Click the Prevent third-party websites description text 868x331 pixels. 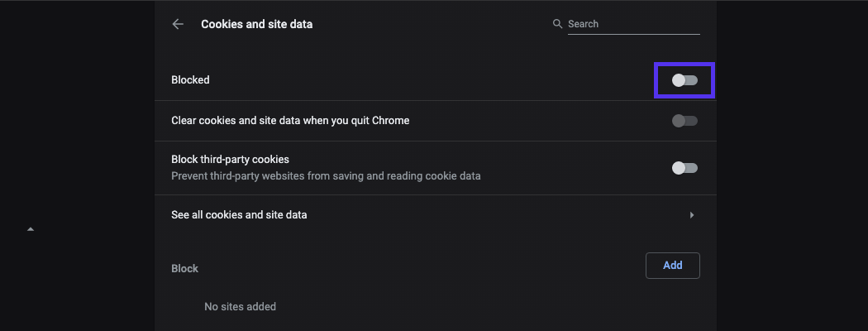[x=326, y=176]
